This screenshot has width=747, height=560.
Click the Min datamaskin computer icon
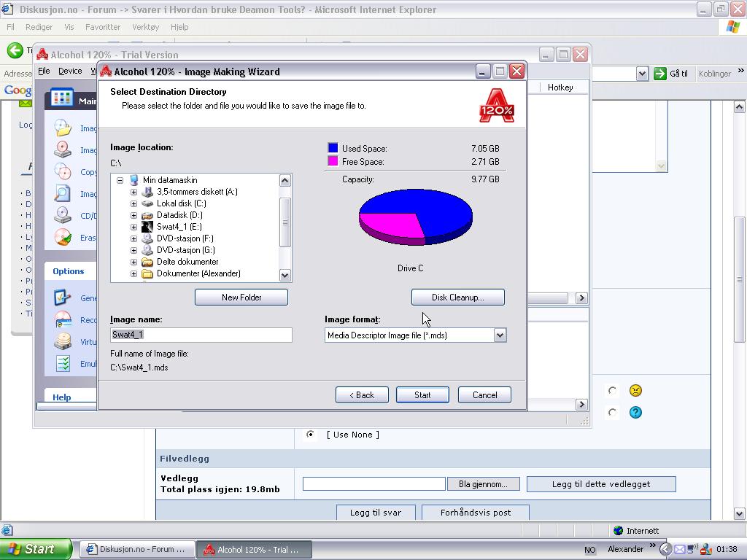[134, 180]
